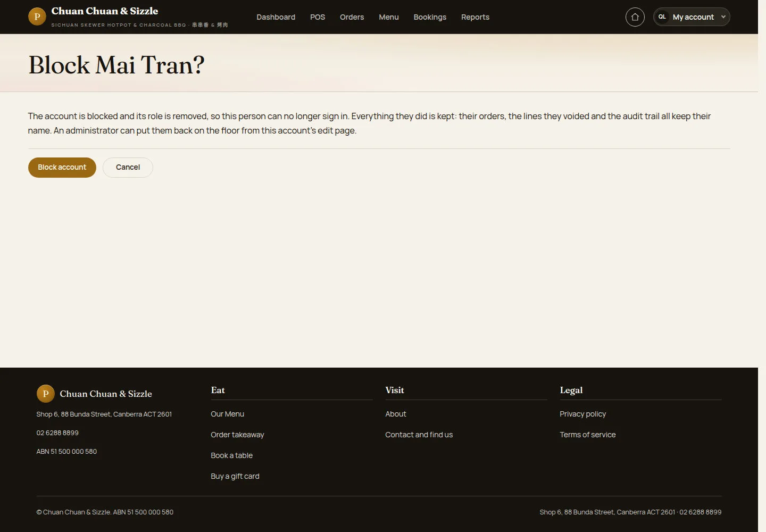766x532 pixels.
Task: Open the Orders section
Action: click(352, 17)
